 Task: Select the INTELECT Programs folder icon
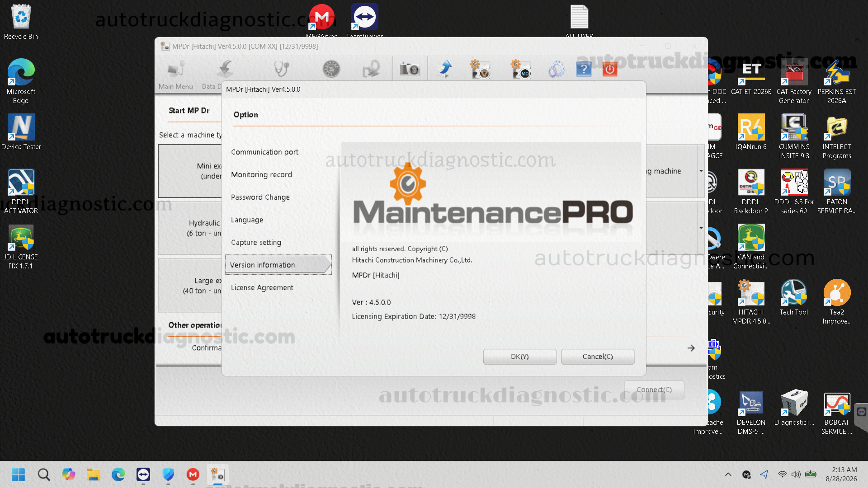837,136
